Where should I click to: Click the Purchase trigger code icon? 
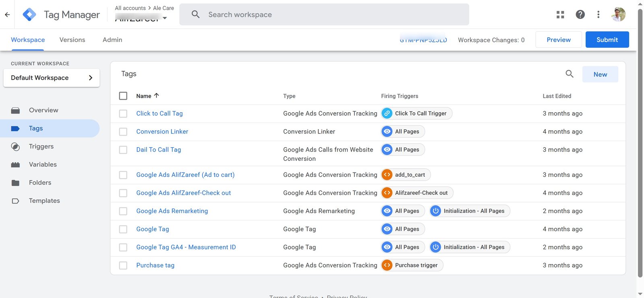387,265
